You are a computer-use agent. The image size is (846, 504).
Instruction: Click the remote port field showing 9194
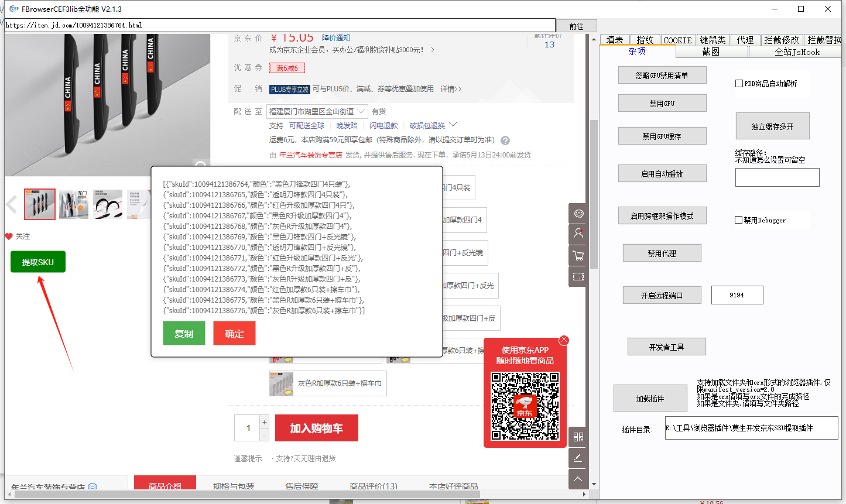737,295
